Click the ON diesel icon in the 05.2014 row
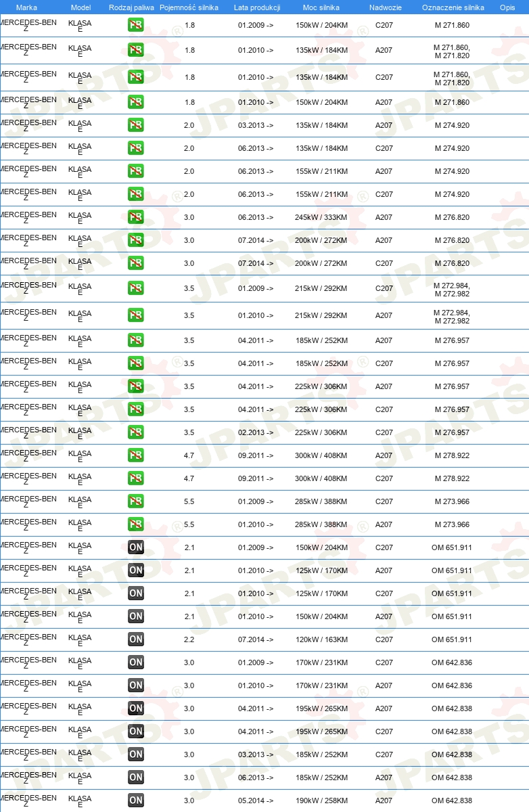This screenshot has width=529, height=812. tap(136, 800)
